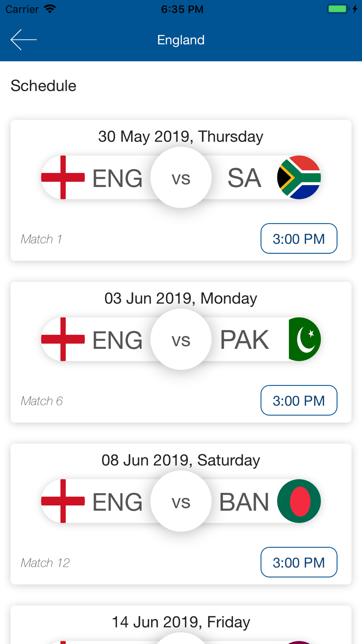
Task: Open the 14 Jun 2019 Friday match card
Action: point(181,625)
